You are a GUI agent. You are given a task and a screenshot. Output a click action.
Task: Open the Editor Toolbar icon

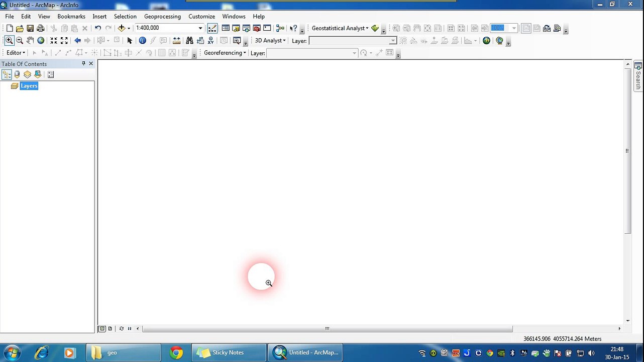coord(212,28)
